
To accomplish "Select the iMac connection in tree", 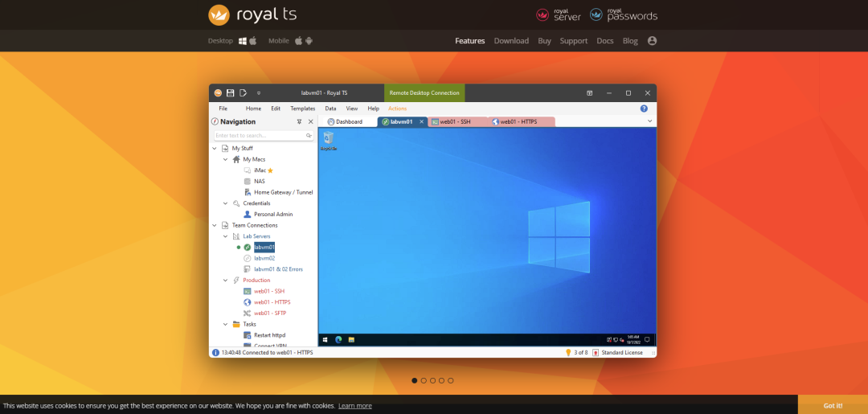I will click(259, 170).
